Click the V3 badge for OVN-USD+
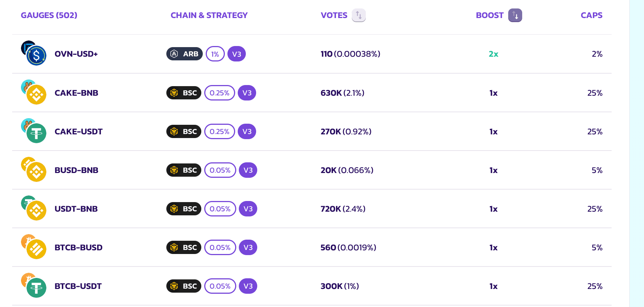The height and width of the screenshot is (307, 644). [x=237, y=54]
